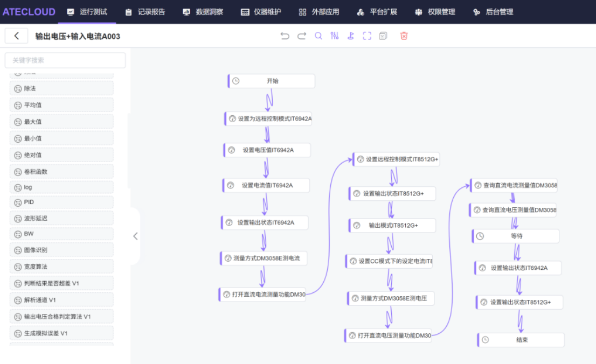This screenshot has width=596, height=364.
Task: Select the BW item in sidebar
Action: pos(61,234)
